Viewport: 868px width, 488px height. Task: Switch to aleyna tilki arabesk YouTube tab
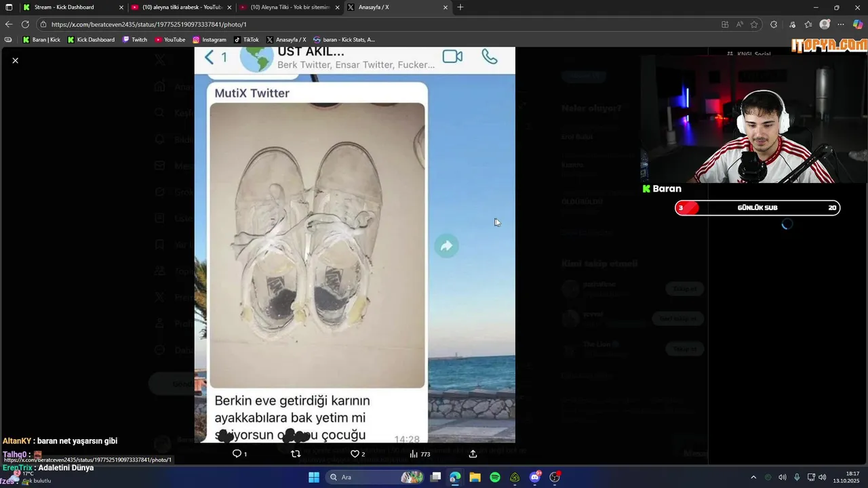tap(182, 7)
